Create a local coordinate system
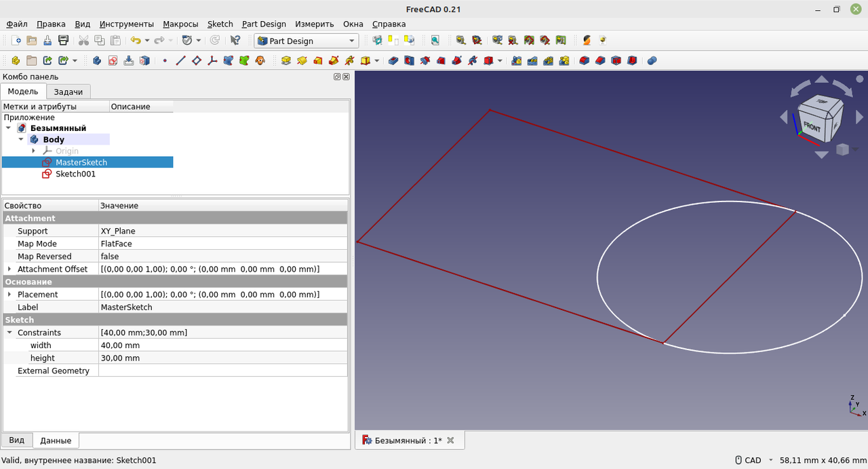Screen dimensions: 868x469 pos(212,60)
